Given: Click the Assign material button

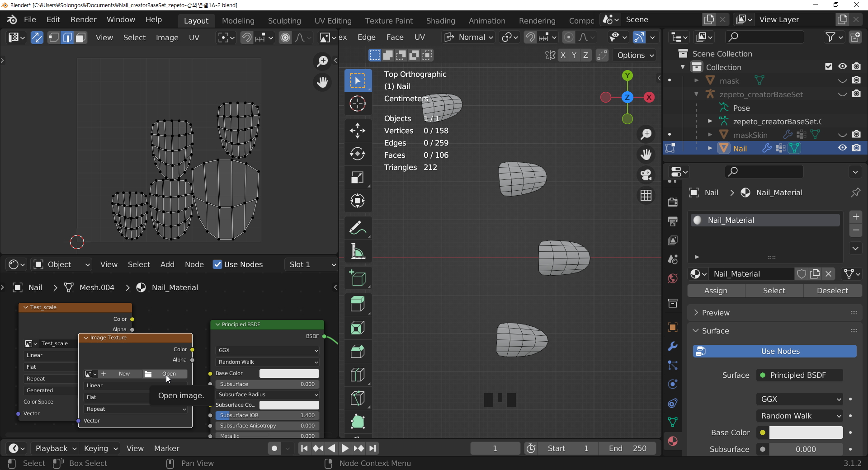Looking at the screenshot, I should pos(716,291).
